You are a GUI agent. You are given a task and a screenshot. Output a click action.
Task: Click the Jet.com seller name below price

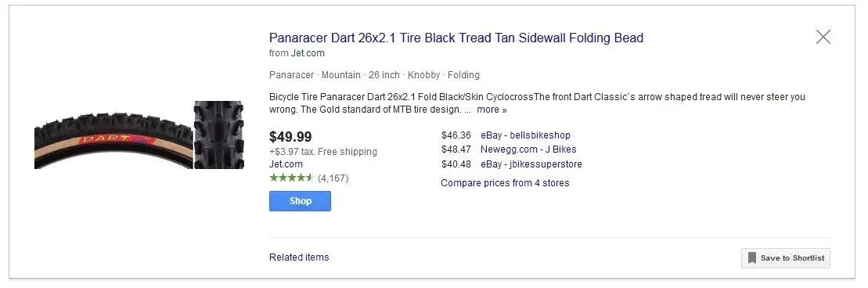(x=286, y=164)
